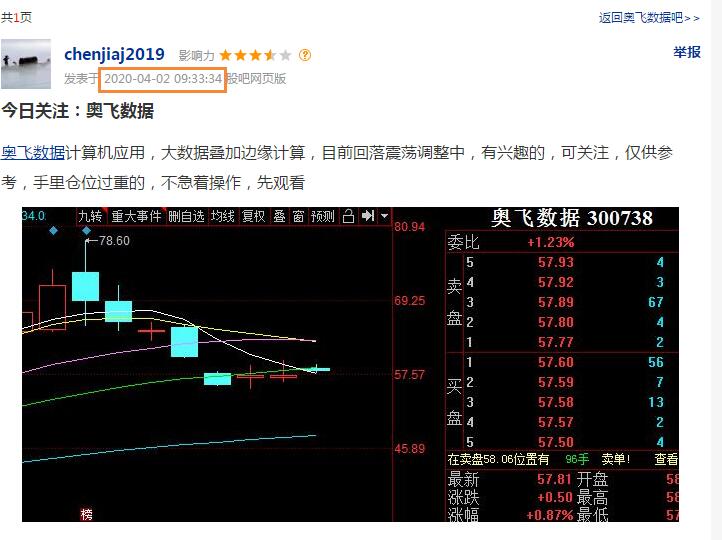This screenshot has height=540, width=722.
Task: Click the first blue diamond event marker
Action: 53,231
